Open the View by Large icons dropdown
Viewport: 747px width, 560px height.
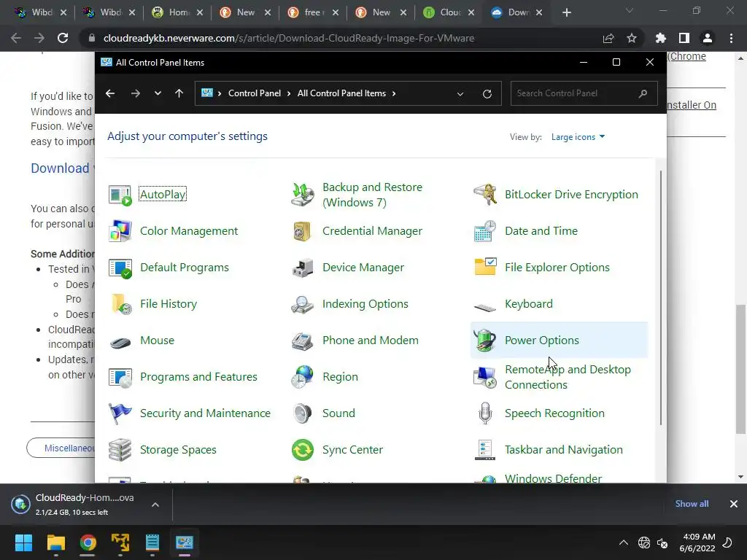(x=578, y=137)
